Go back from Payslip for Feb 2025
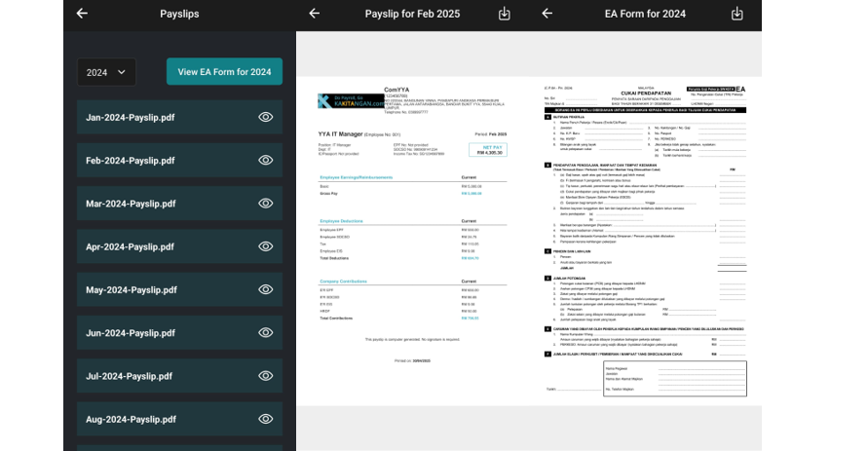Image resolution: width=868 pixels, height=451 pixels. [314, 14]
